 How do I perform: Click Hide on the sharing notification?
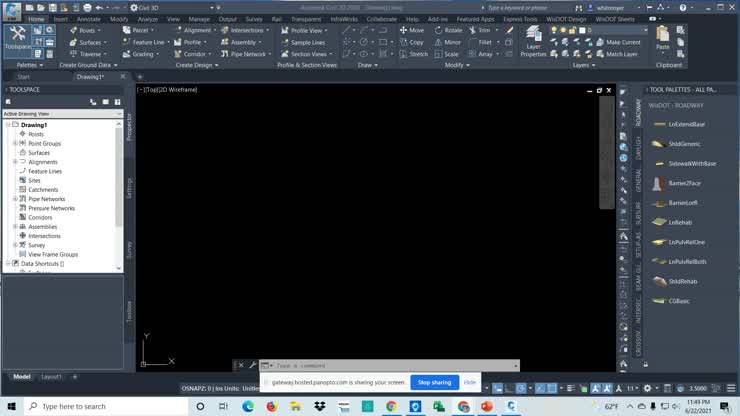tap(470, 382)
